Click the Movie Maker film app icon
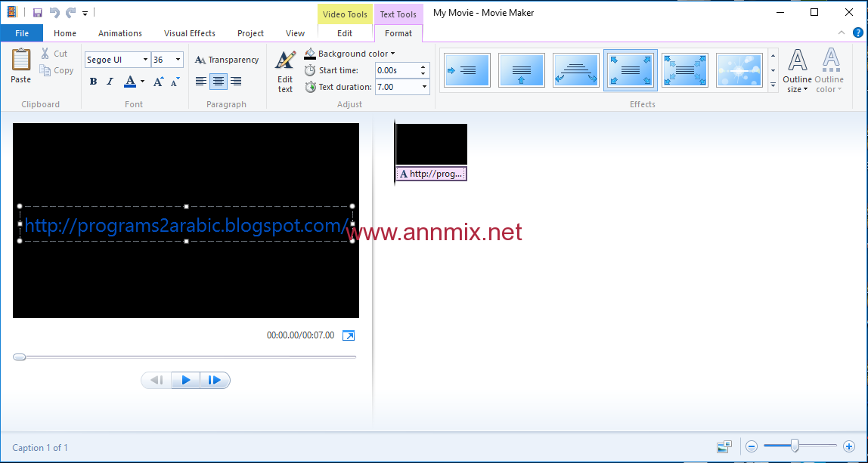 12,12
